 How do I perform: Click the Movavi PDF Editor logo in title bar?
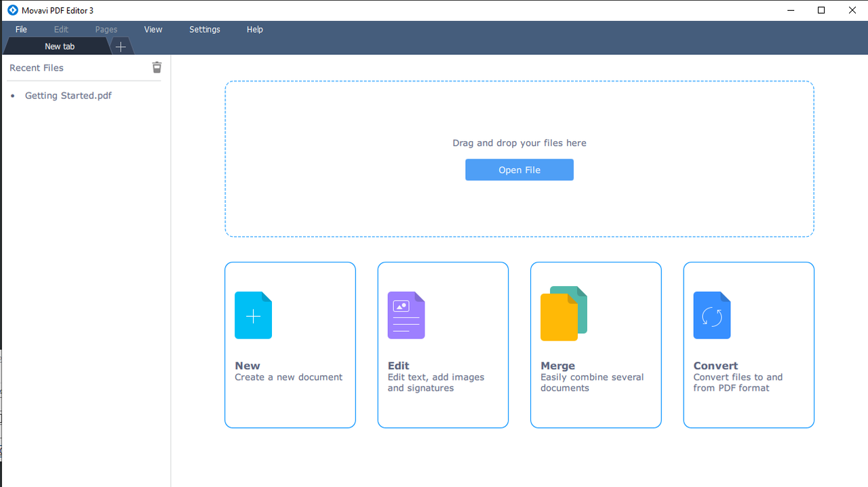[12, 10]
